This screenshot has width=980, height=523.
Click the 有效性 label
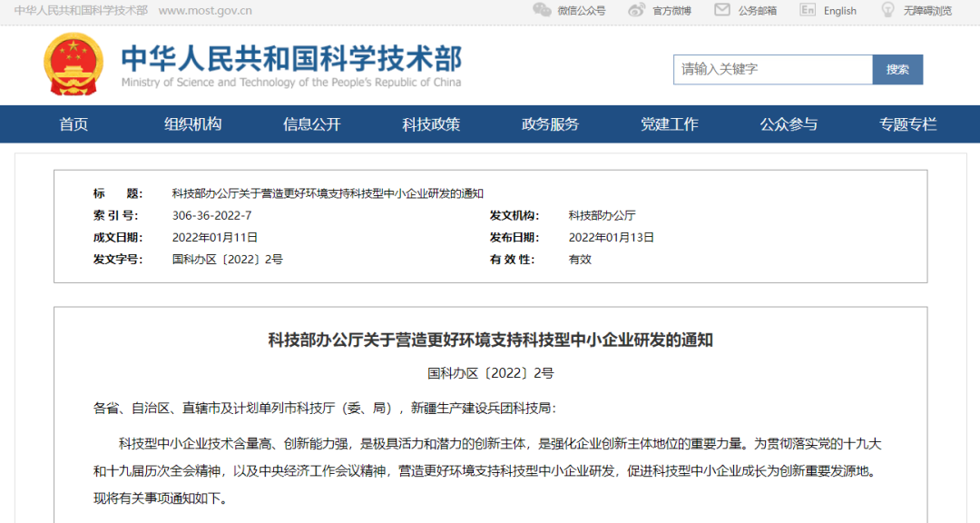pyautogui.click(x=513, y=260)
